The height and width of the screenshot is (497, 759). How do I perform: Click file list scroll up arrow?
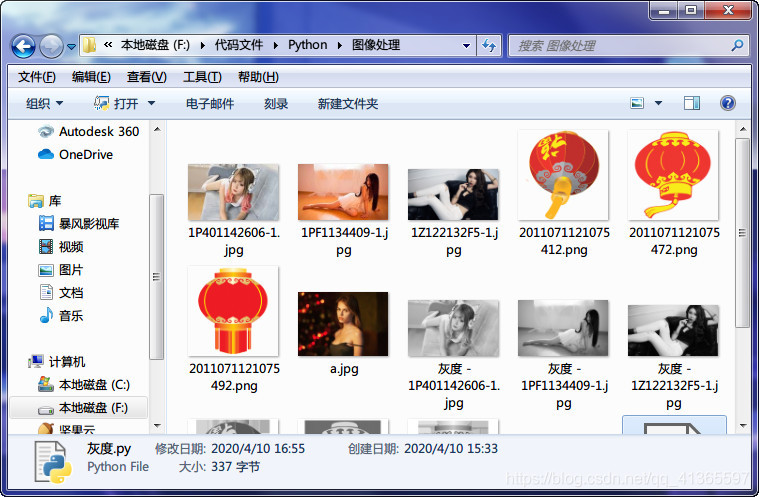click(x=743, y=129)
